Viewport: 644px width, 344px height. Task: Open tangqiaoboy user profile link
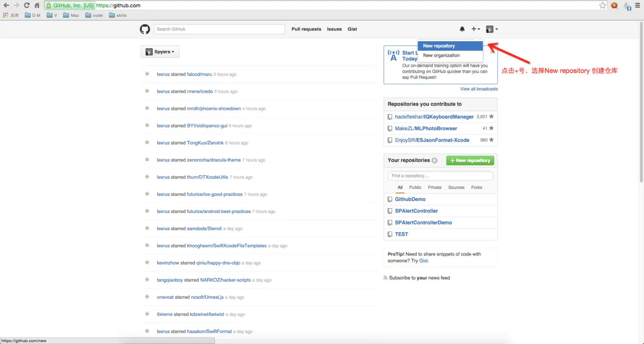click(170, 280)
